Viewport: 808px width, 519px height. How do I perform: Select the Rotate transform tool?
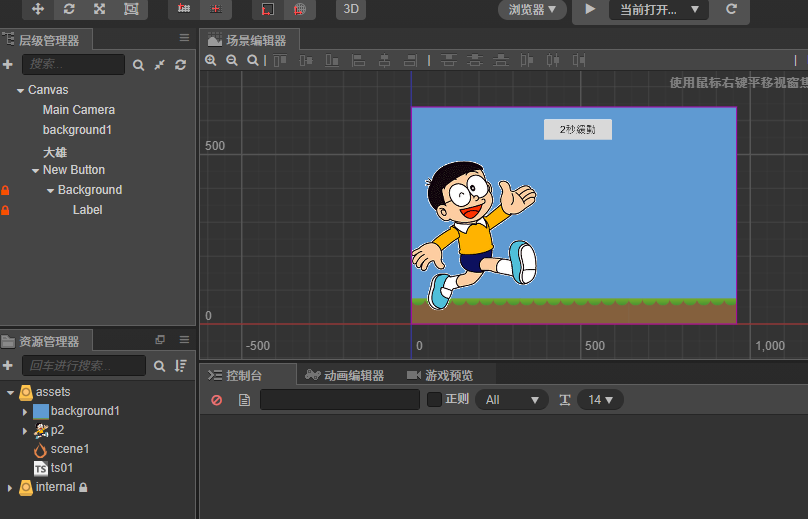coord(69,9)
